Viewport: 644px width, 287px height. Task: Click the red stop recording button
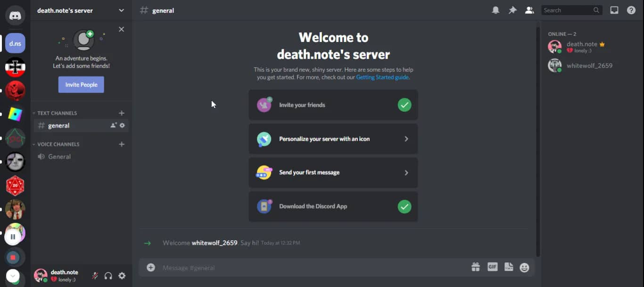point(13,257)
